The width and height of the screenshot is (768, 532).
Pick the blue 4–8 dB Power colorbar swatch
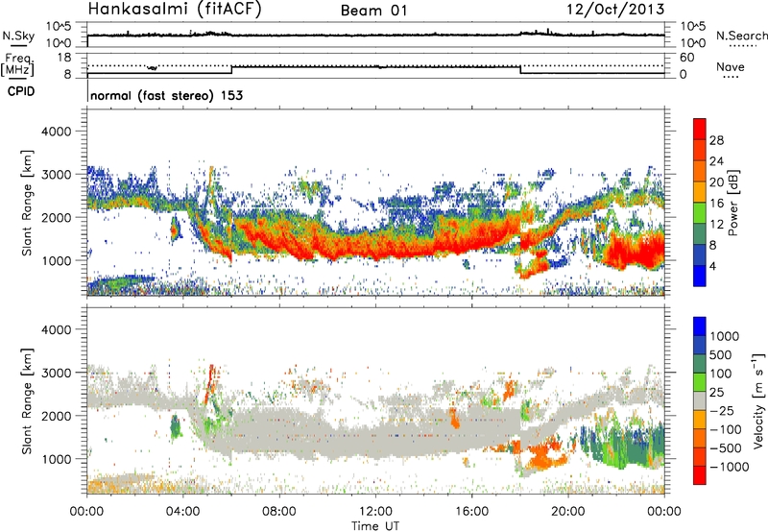700,255
